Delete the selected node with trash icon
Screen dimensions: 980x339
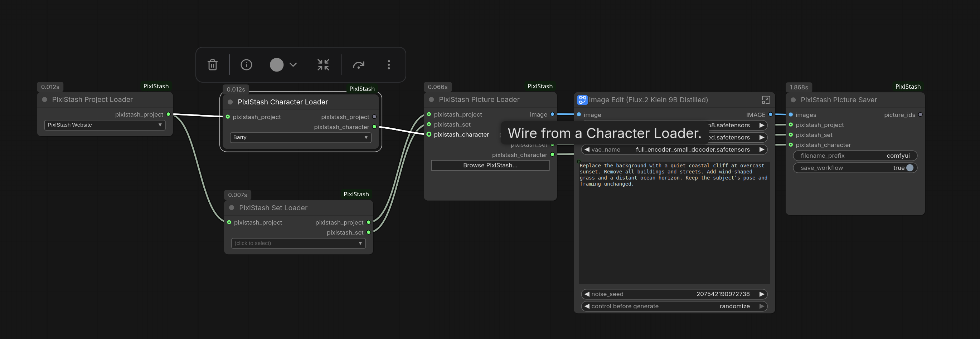[213, 65]
